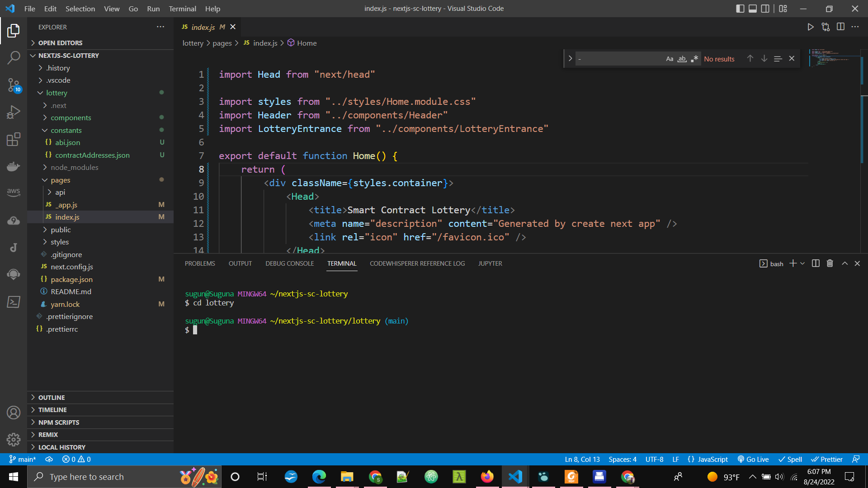Viewport: 868px width, 488px height.
Task: Open the Terminal menu
Action: click(x=182, y=9)
